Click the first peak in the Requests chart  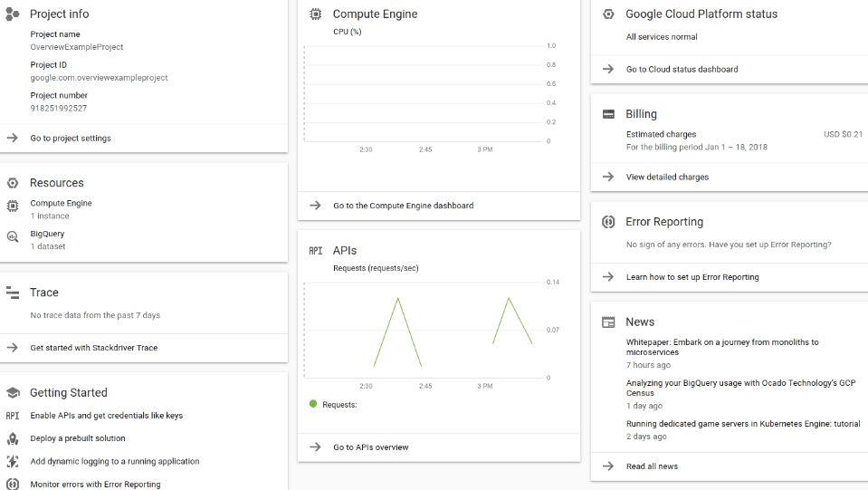(x=397, y=299)
